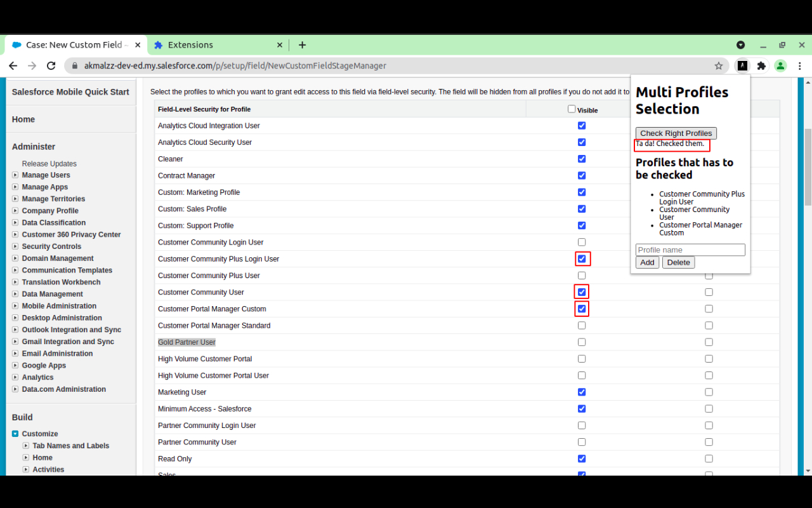This screenshot has height=508, width=812.
Task: Click the Custom: Marketing Profile row label
Action: tap(199, 192)
